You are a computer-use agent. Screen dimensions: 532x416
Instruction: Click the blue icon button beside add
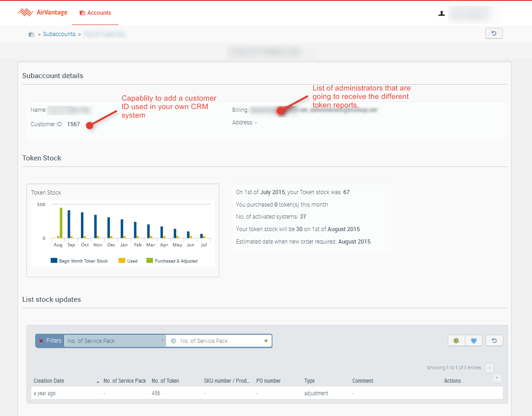pos(473,341)
